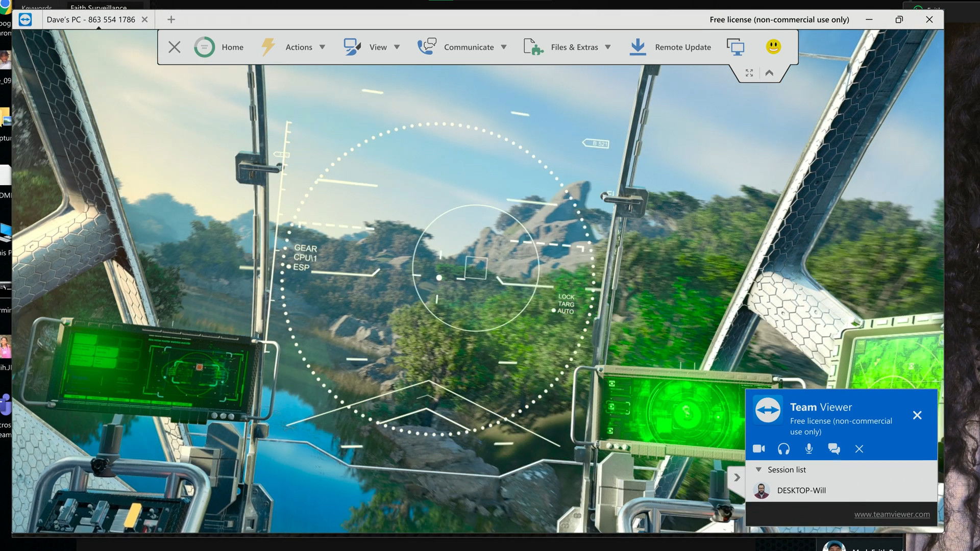Toggle fullscreen using the expand arrows icon
The image size is (980, 551).
(749, 73)
